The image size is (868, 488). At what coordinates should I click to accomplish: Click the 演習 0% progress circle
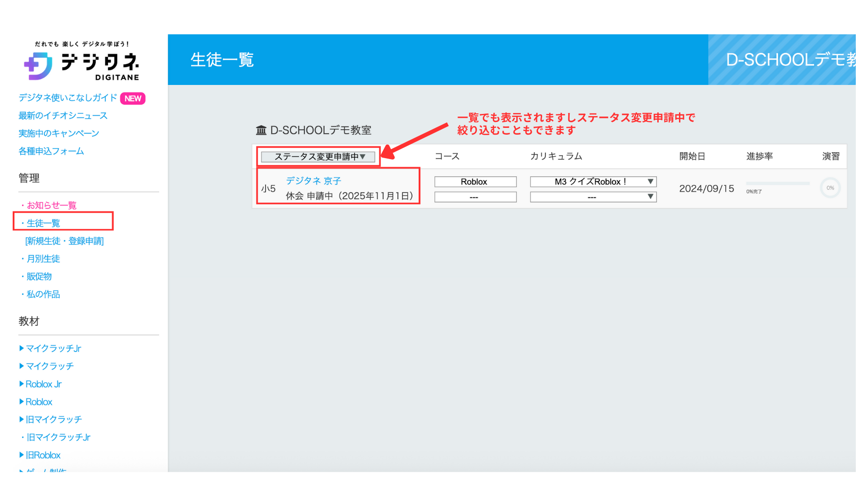tap(830, 188)
